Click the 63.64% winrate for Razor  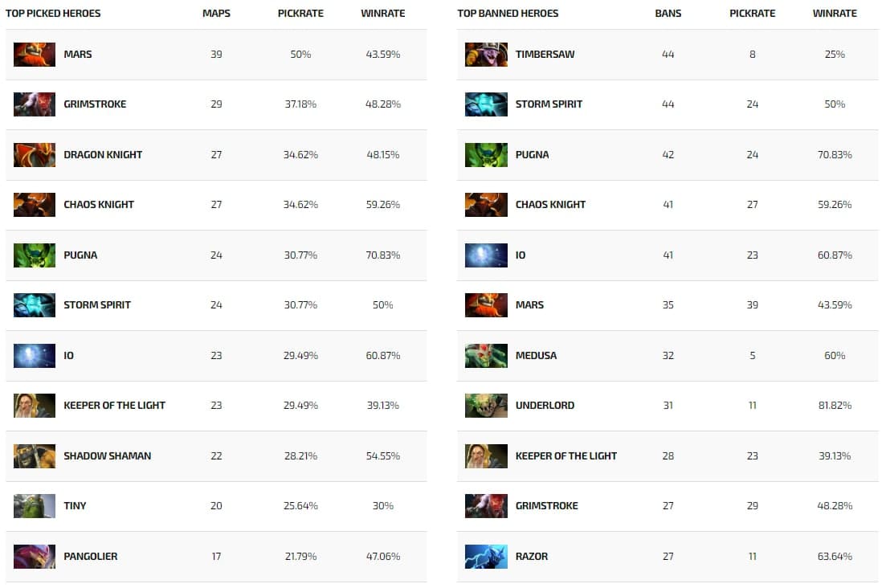coord(835,556)
